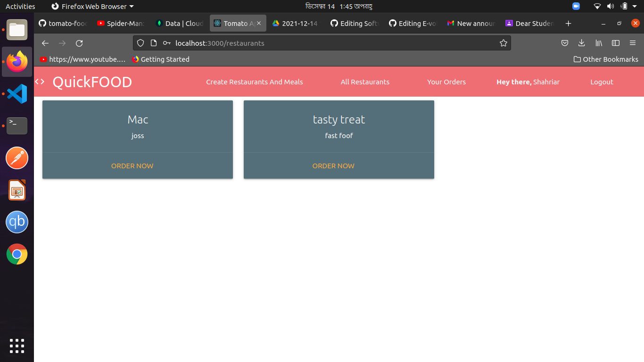Bookmark this page with the star icon
This screenshot has height=362, width=644.
[x=503, y=43]
